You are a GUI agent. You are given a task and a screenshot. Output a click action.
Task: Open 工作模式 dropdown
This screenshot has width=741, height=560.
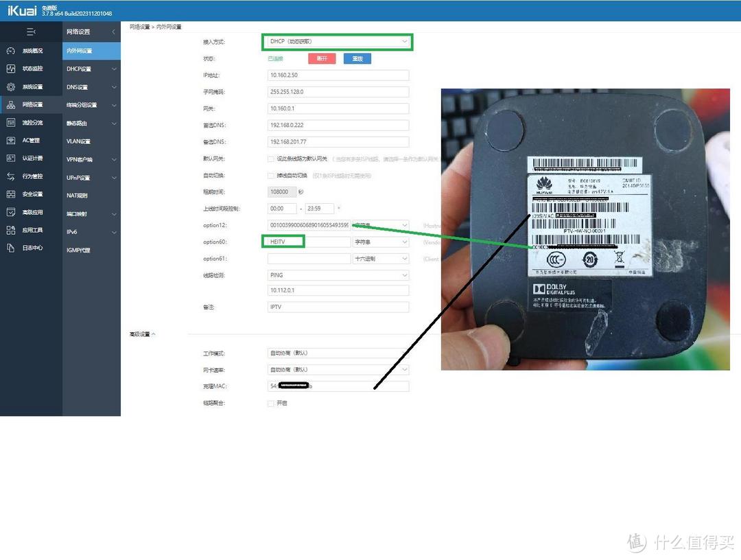(x=338, y=353)
